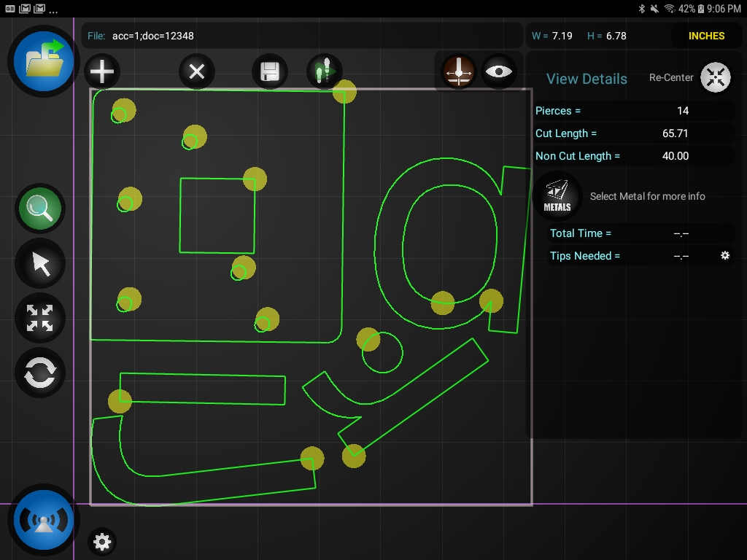Save with the floppy disk icon

tap(269, 71)
